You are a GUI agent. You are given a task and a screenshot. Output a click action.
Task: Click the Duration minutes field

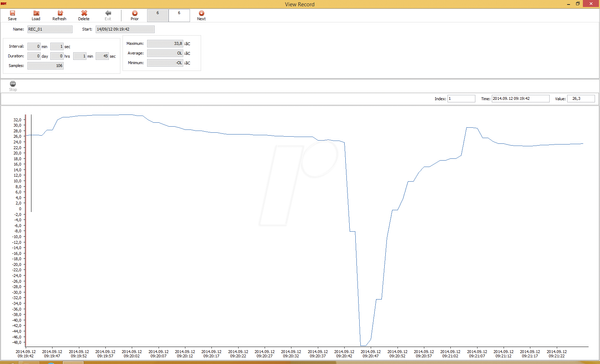click(x=80, y=56)
